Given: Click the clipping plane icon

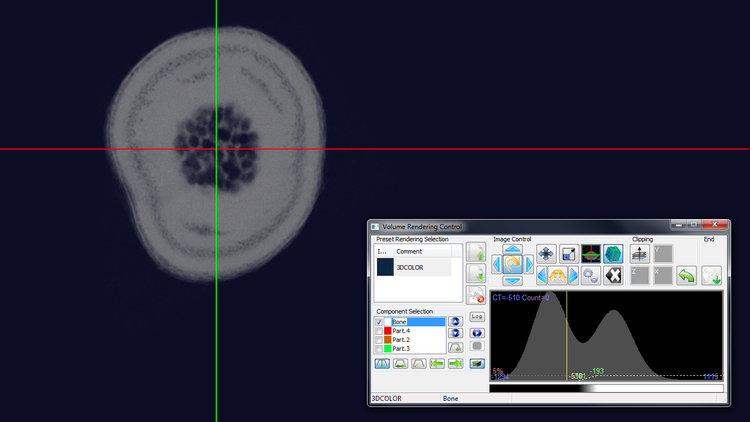Looking at the screenshot, I should tap(640, 254).
